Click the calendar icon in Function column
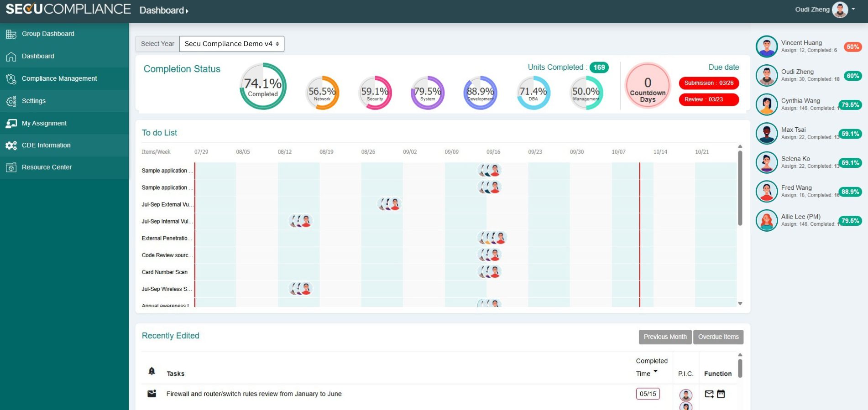This screenshot has height=410, width=868. pyautogui.click(x=721, y=394)
